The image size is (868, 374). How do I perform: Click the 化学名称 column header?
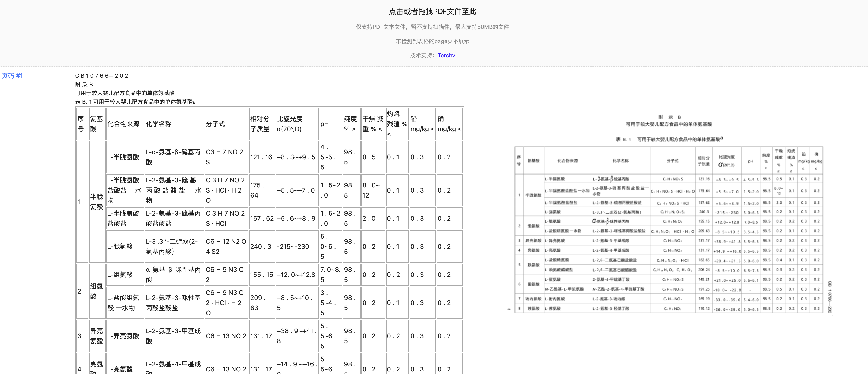click(x=174, y=124)
